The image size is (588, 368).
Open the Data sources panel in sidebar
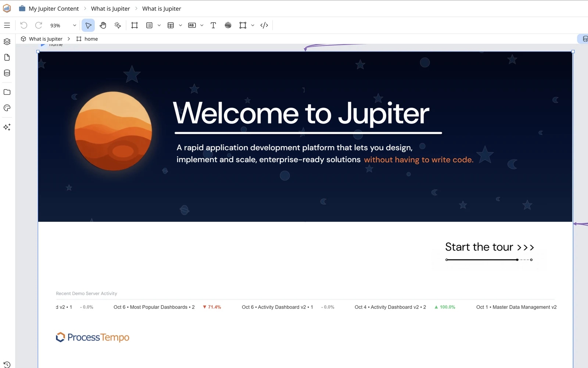click(7, 73)
